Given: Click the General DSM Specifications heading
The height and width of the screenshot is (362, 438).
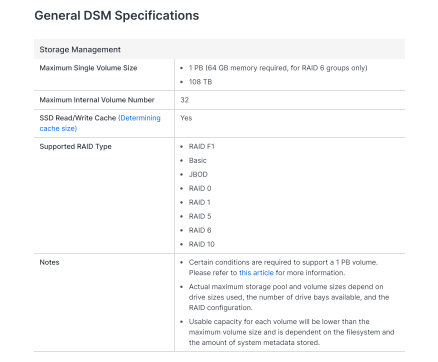Looking at the screenshot, I should point(117,16).
